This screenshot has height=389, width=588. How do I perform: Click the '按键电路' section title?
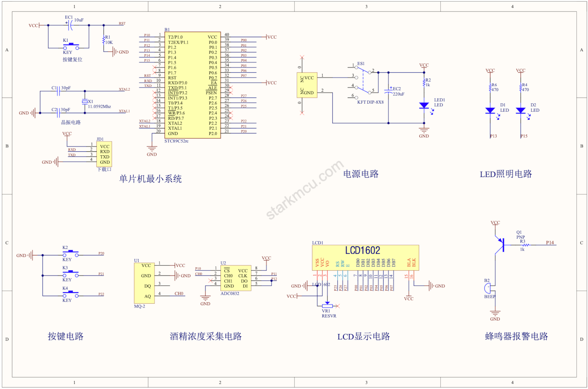click(x=65, y=336)
